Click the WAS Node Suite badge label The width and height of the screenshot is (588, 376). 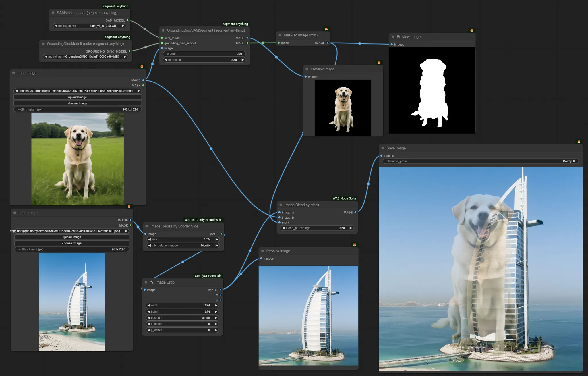coord(344,198)
